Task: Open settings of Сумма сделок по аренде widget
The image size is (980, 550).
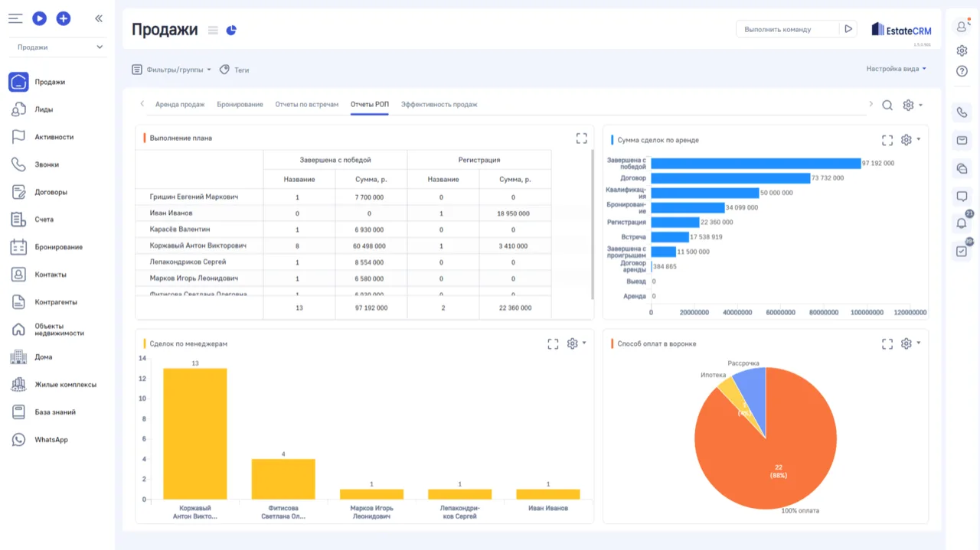Action: pos(910,140)
